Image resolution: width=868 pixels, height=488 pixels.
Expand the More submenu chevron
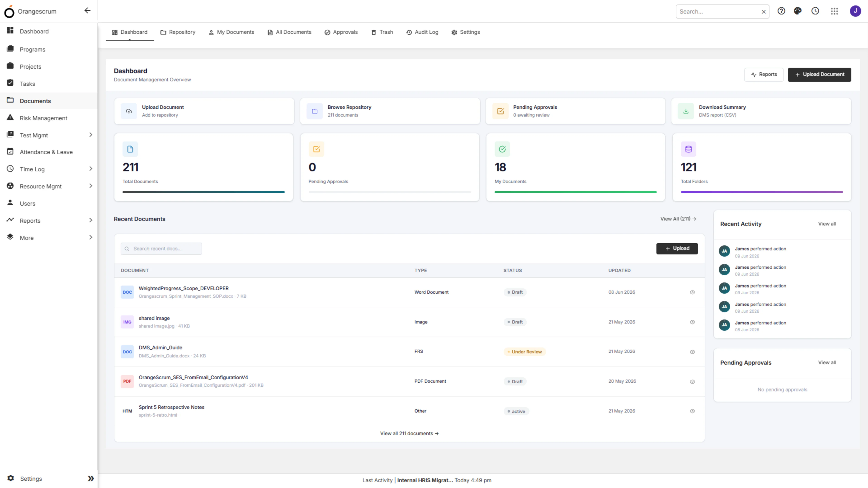tap(91, 237)
